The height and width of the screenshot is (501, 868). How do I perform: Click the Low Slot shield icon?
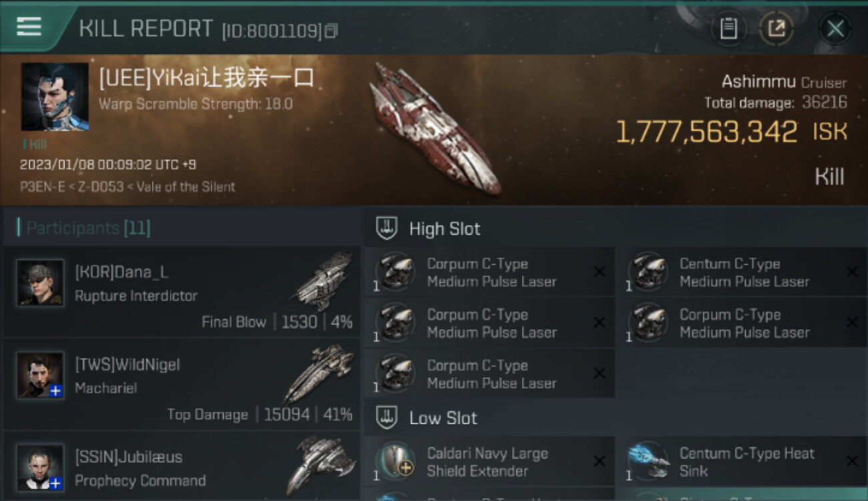[387, 418]
